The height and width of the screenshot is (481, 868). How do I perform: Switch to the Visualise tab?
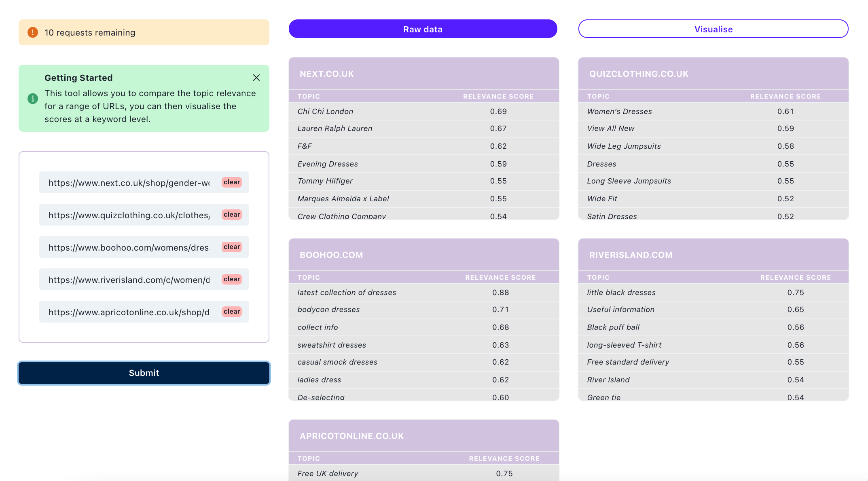point(713,29)
